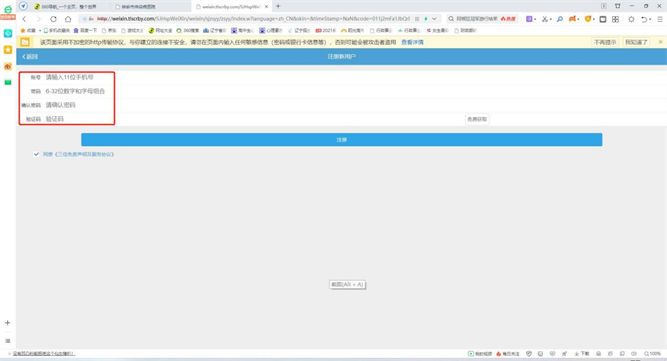Open the scissors screenshot tool
Viewport: 667px width, 361px height.
pyautogui.click(x=544, y=19)
